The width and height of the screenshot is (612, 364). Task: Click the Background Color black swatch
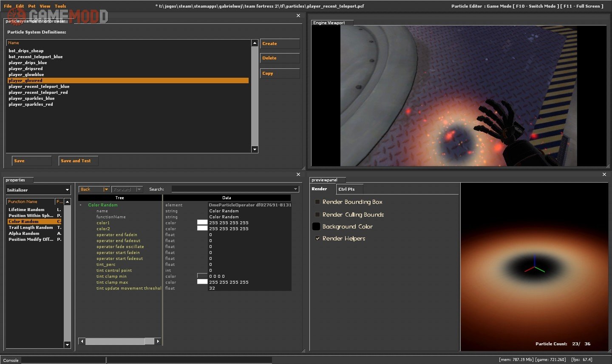click(x=316, y=226)
